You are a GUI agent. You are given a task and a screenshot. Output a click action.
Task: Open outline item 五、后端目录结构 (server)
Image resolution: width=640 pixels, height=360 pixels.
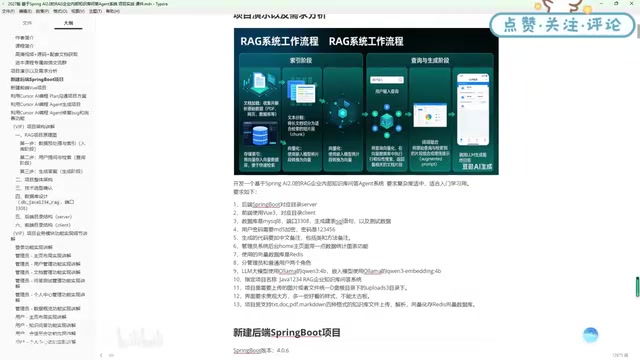(44, 217)
